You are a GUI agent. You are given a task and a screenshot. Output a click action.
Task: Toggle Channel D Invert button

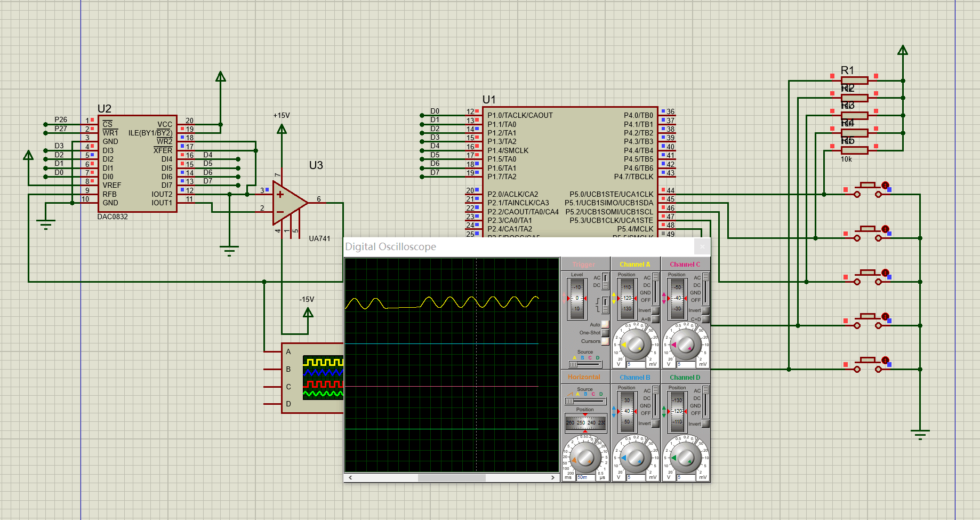[x=705, y=424]
